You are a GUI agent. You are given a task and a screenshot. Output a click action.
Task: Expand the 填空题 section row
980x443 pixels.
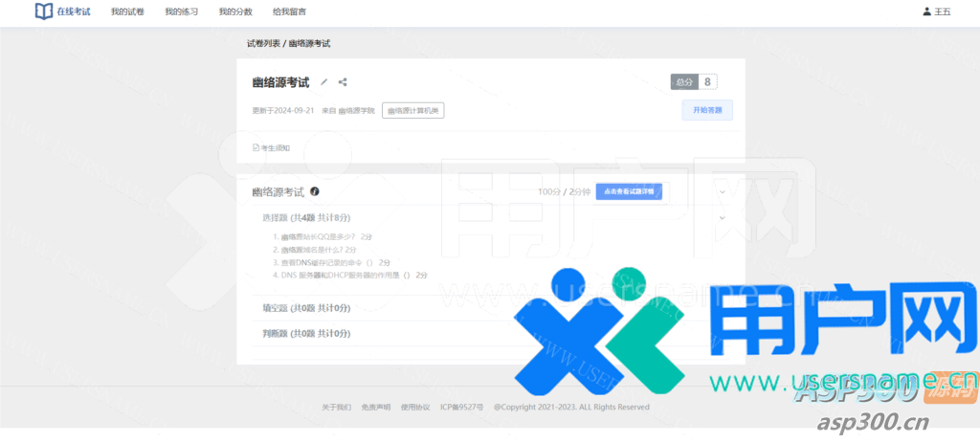point(306,308)
